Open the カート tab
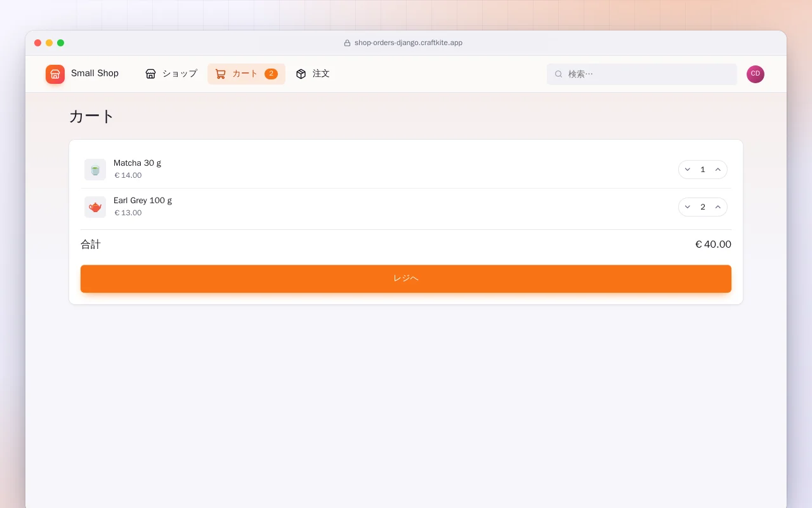Viewport: 812px width, 508px height. pyautogui.click(x=246, y=74)
